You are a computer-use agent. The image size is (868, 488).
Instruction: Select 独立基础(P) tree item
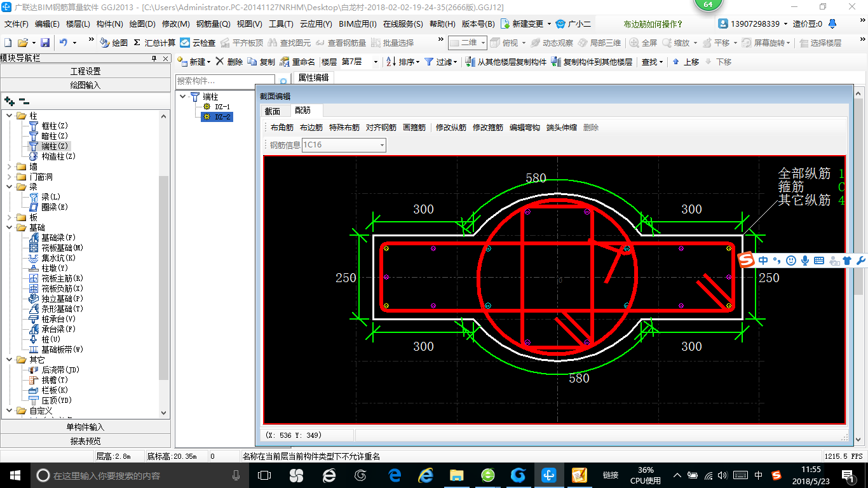(56, 299)
